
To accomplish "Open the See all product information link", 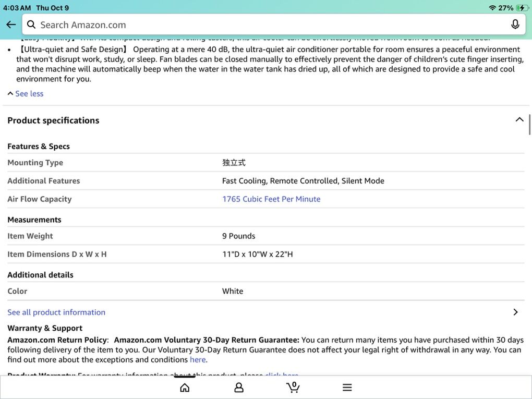I will coord(56,312).
